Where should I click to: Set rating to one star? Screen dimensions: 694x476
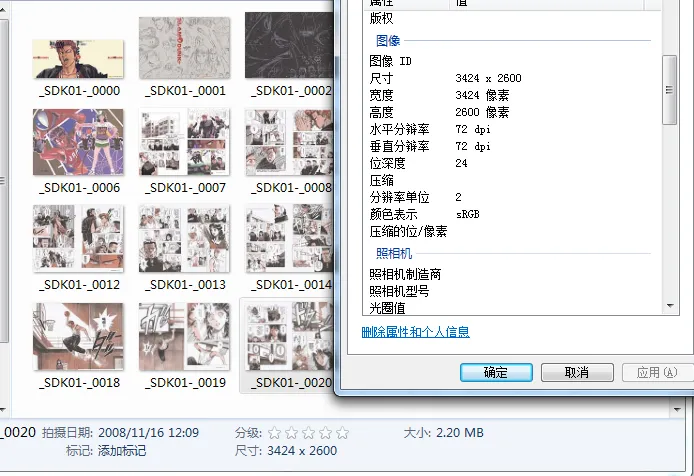click(x=274, y=433)
